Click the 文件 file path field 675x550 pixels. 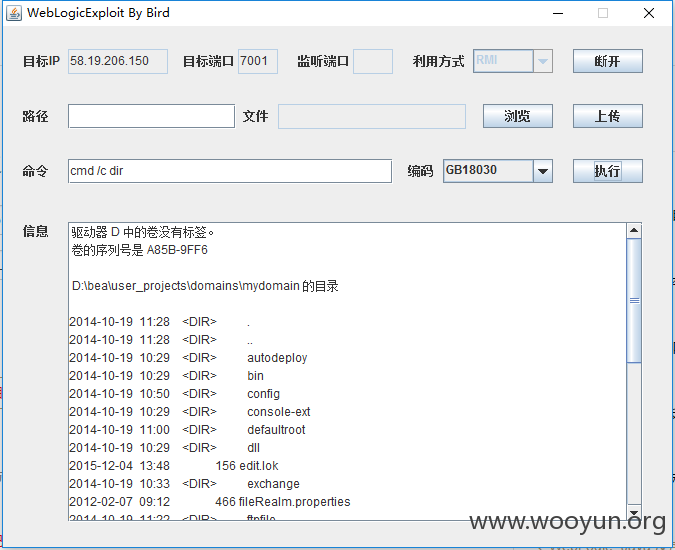(x=372, y=116)
